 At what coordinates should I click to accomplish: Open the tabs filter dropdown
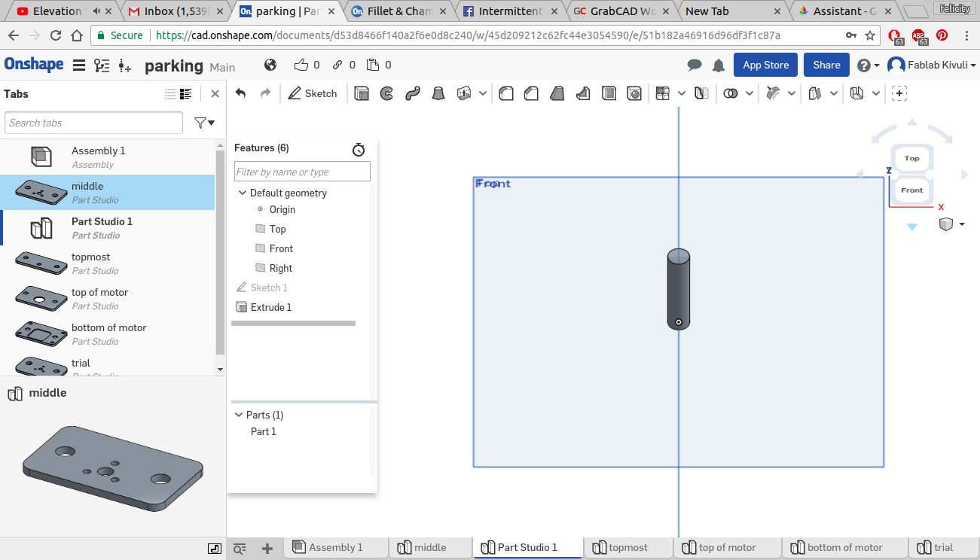click(x=204, y=123)
